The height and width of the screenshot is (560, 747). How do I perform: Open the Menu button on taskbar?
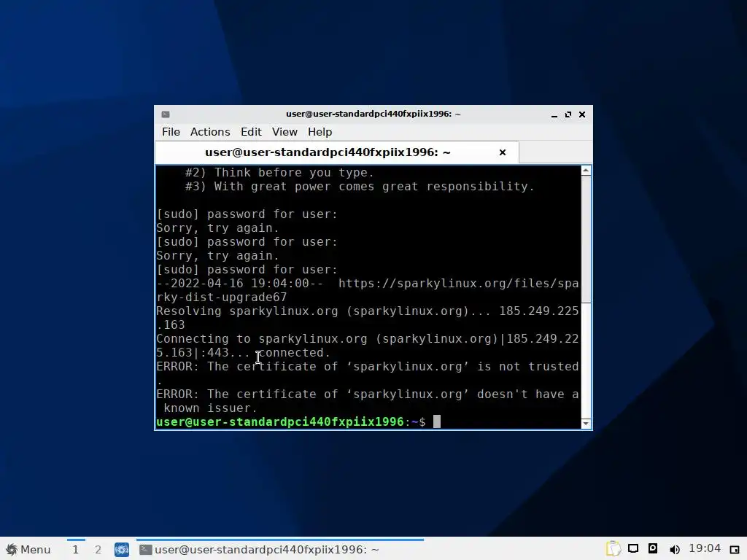(x=28, y=550)
